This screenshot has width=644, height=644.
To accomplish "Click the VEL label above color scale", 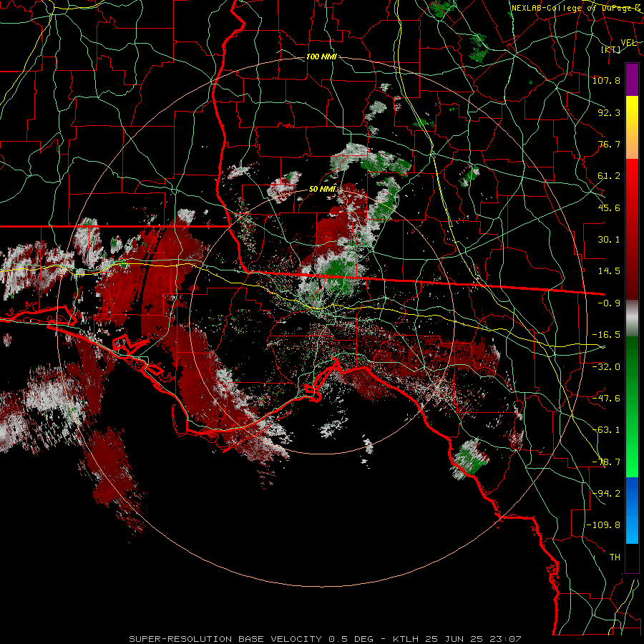I will [x=629, y=43].
